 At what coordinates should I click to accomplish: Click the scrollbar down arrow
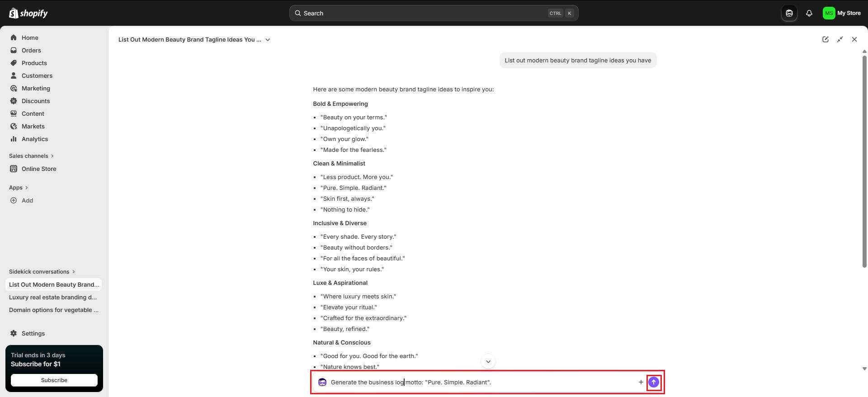(864, 369)
